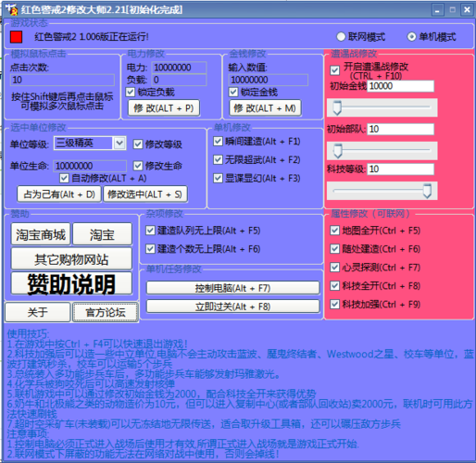This screenshot has height=463, width=476.
Task: Click the 科技等级 slider thumb
Action: 427,191
